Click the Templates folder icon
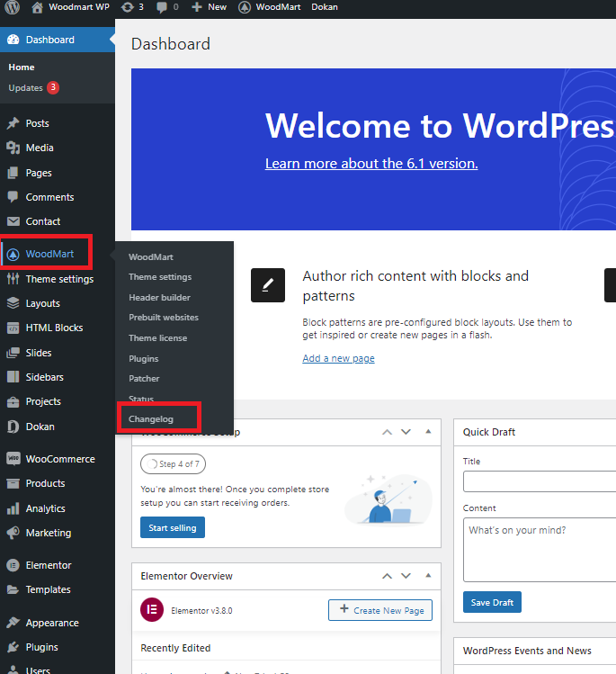 tap(13, 589)
